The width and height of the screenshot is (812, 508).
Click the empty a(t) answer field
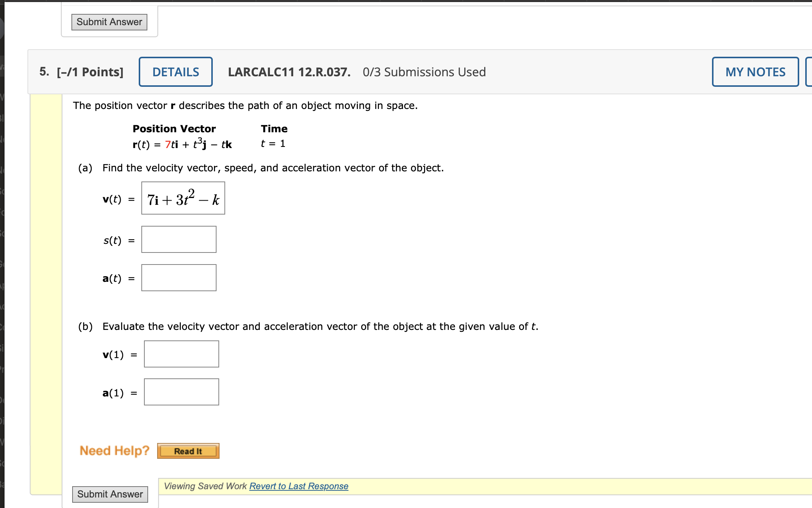pos(179,278)
